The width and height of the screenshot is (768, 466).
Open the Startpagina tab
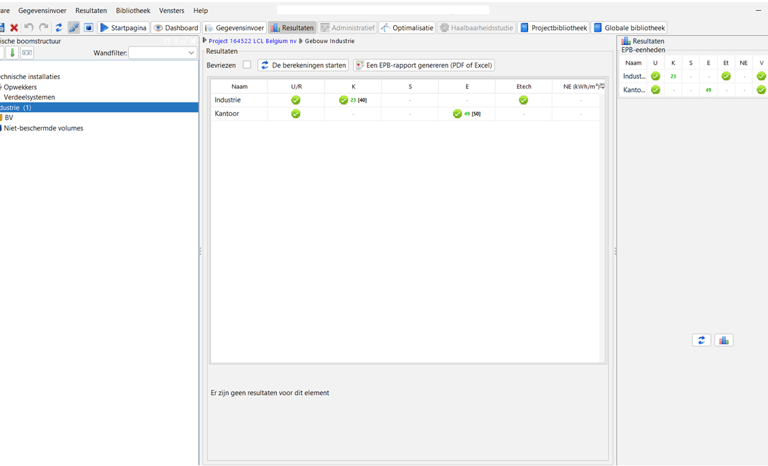[123, 28]
